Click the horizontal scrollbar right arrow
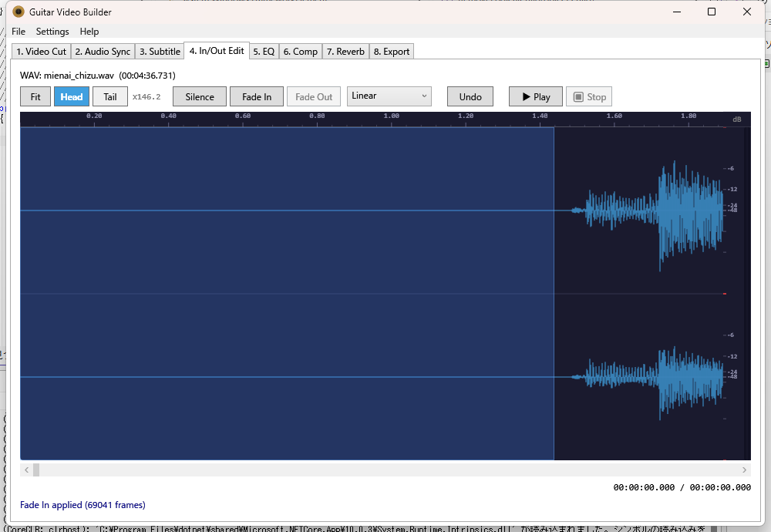 click(745, 470)
